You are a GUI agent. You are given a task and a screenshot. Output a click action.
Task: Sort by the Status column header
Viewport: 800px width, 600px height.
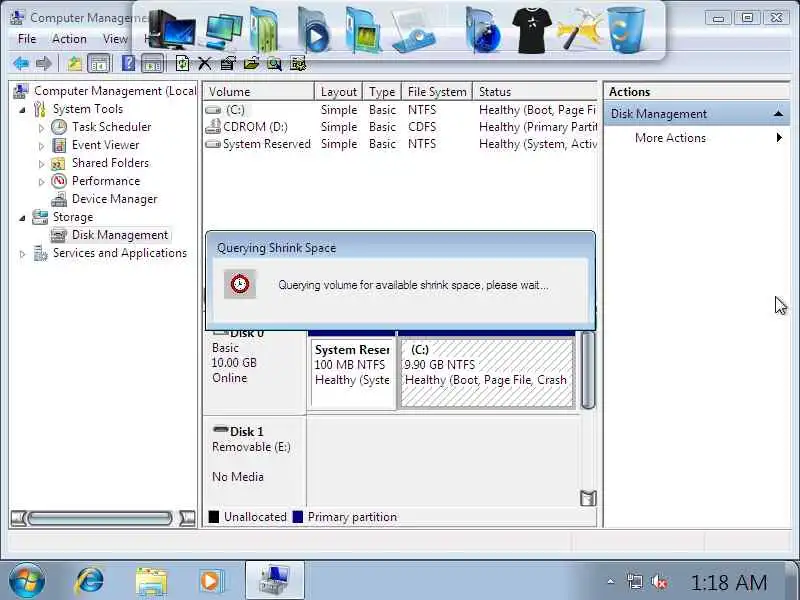tap(535, 91)
